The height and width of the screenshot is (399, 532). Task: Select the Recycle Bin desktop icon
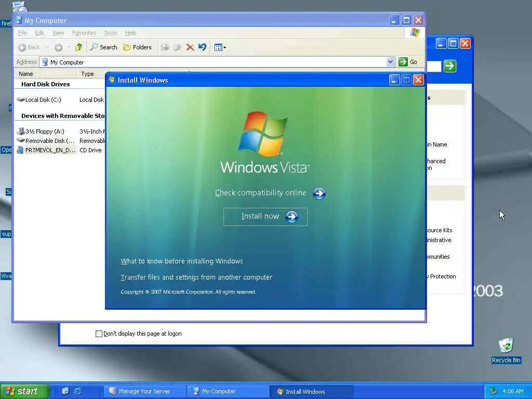point(506,351)
